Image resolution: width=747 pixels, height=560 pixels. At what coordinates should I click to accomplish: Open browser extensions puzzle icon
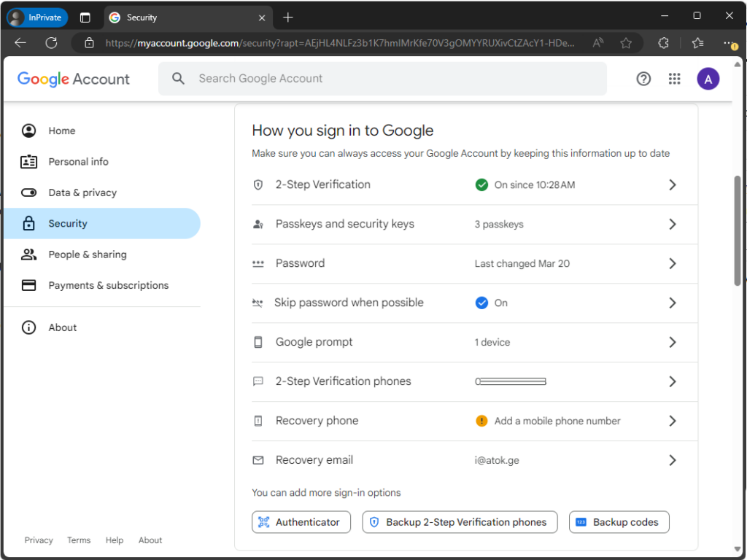pos(663,43)
